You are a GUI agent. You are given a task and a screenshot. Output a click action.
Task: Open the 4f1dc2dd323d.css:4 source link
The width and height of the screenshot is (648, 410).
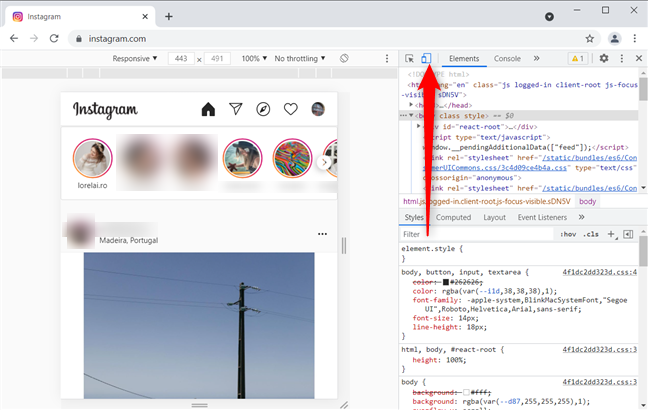(599, 272)
